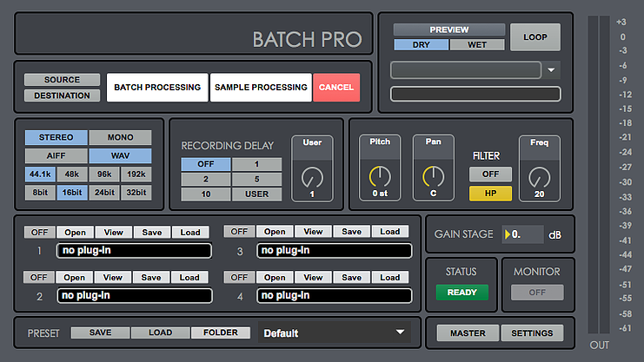This screenshot has height=362, width=644.
Task: Expand the preview file dropdown arrow
Action: point(553,69)
